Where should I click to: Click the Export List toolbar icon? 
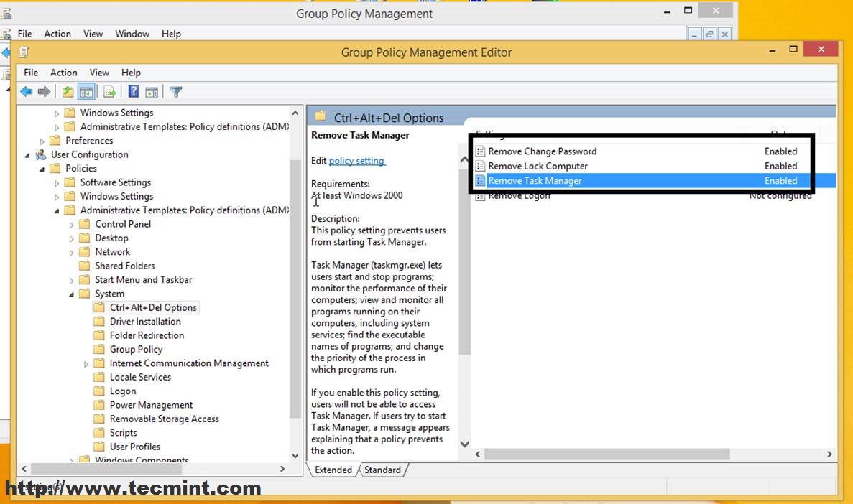point(109,92)
